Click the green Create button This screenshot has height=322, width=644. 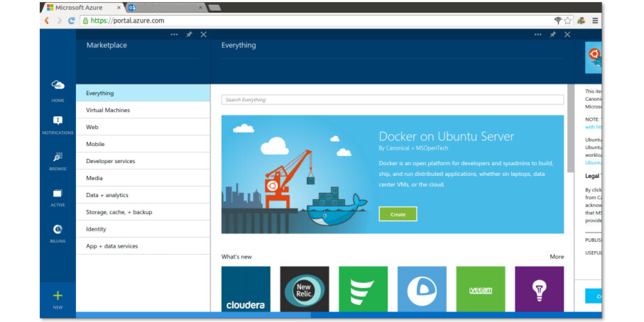(398, 214)
